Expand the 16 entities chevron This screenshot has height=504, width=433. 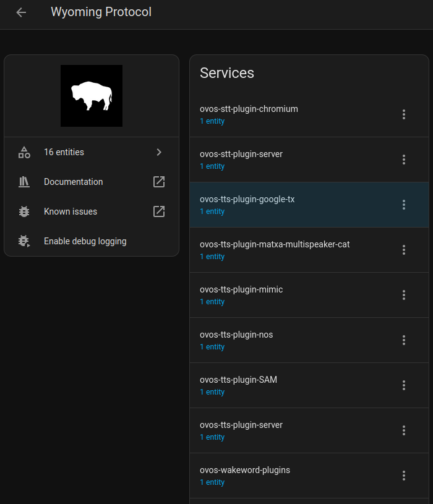[x=159, y=152]
